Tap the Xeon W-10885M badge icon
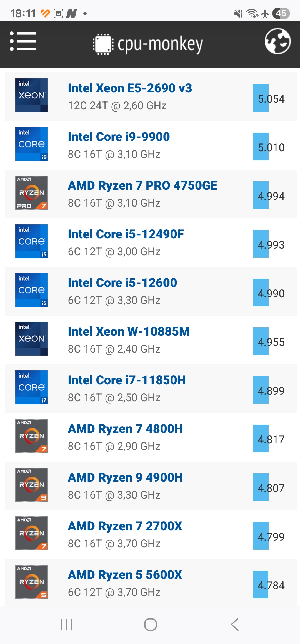 [31, 339]
